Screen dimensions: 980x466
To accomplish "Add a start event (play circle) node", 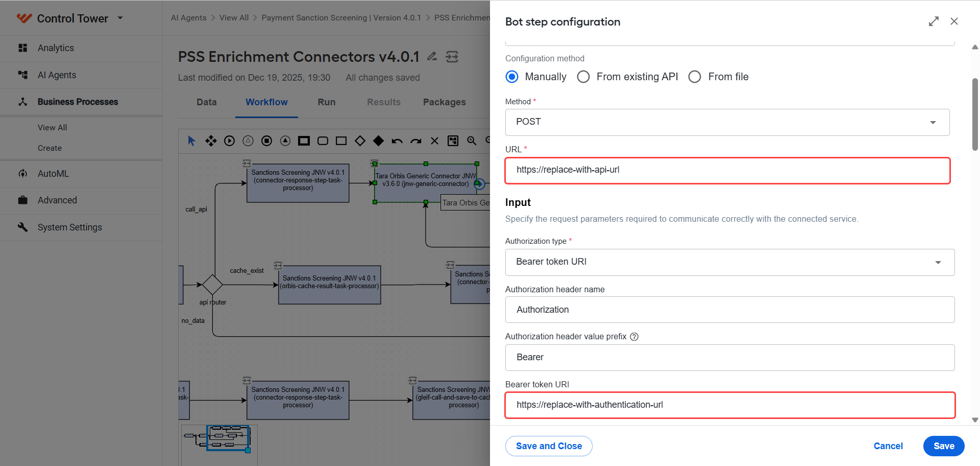I will pos(230,141).
